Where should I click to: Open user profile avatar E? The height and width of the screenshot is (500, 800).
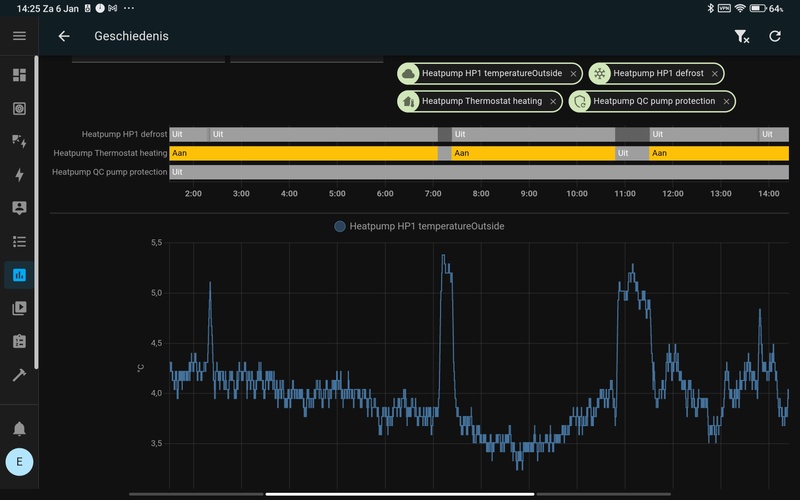[19, 462]
